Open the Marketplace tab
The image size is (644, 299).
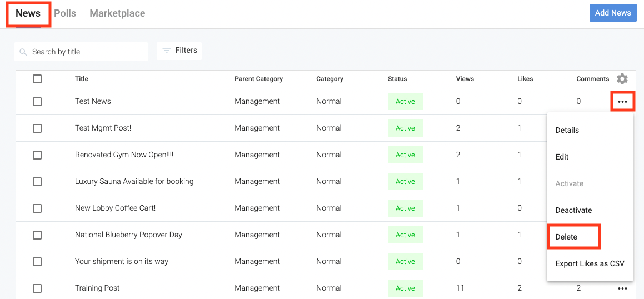(x=117, y=13)
